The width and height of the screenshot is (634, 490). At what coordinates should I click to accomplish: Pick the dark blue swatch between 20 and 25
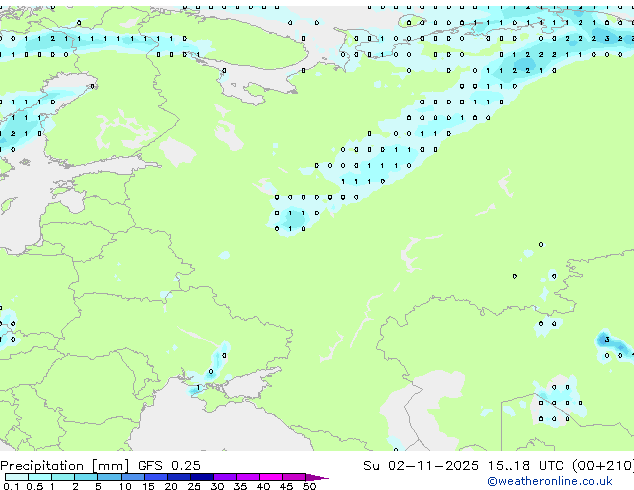pos(179,477)
